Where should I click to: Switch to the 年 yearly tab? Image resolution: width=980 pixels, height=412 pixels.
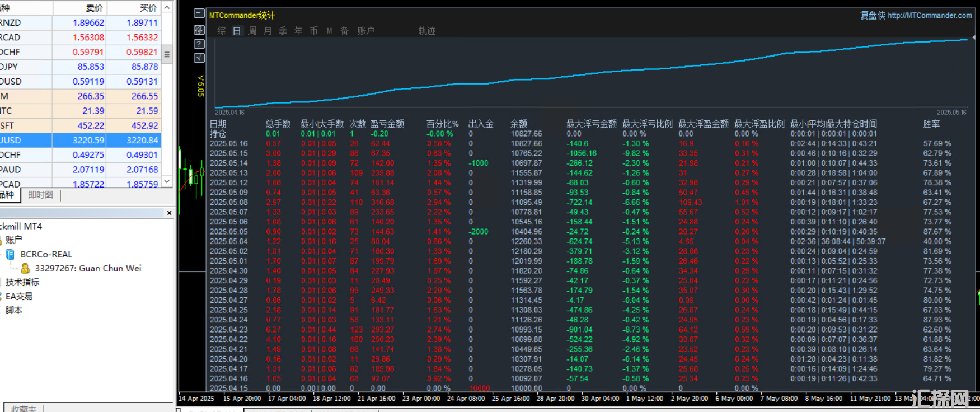coord(298,31)
